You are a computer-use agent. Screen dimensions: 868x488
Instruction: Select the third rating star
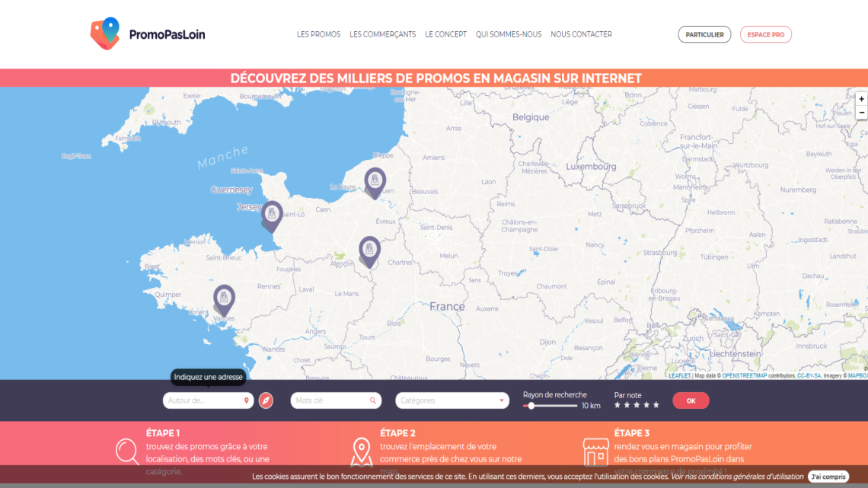point(637,405)
